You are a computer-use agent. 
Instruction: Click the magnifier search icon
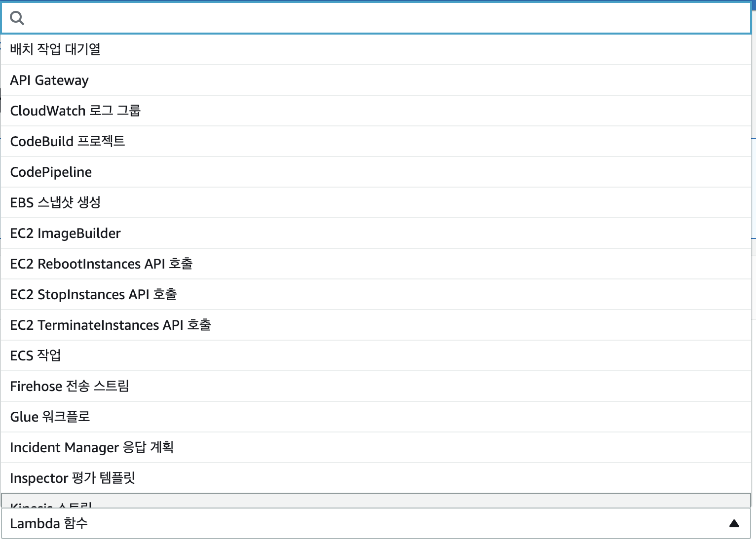tap(17, 18)
